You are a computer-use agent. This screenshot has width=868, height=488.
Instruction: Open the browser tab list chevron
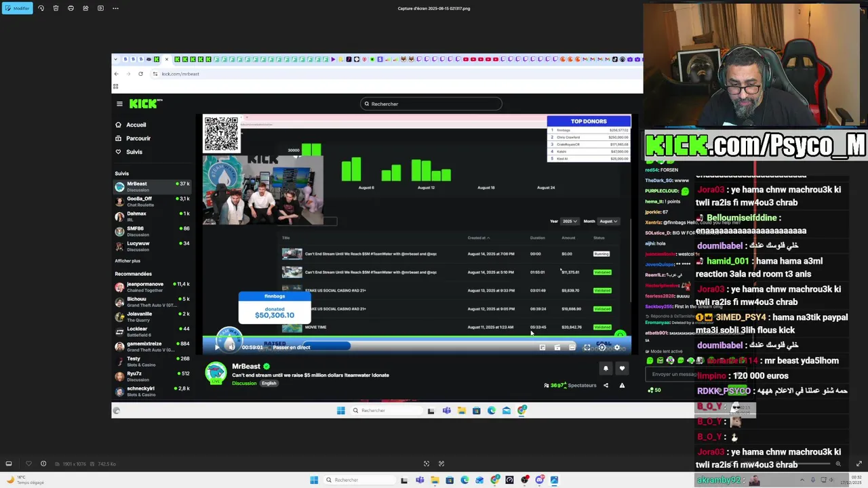(x=115, y=59)
